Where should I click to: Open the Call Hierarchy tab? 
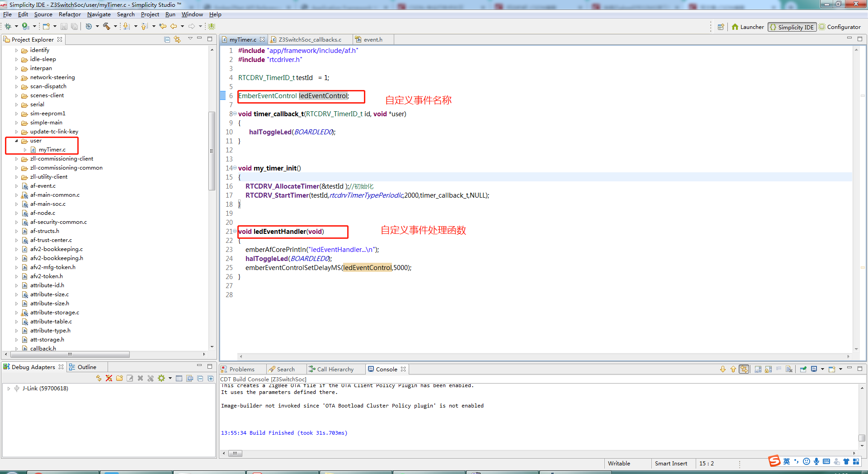335,370
